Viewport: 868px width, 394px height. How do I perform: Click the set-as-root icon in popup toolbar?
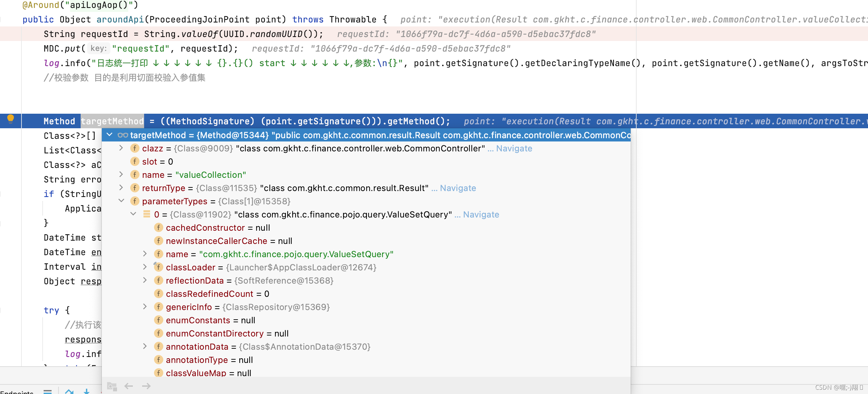(x=112, y=386)
